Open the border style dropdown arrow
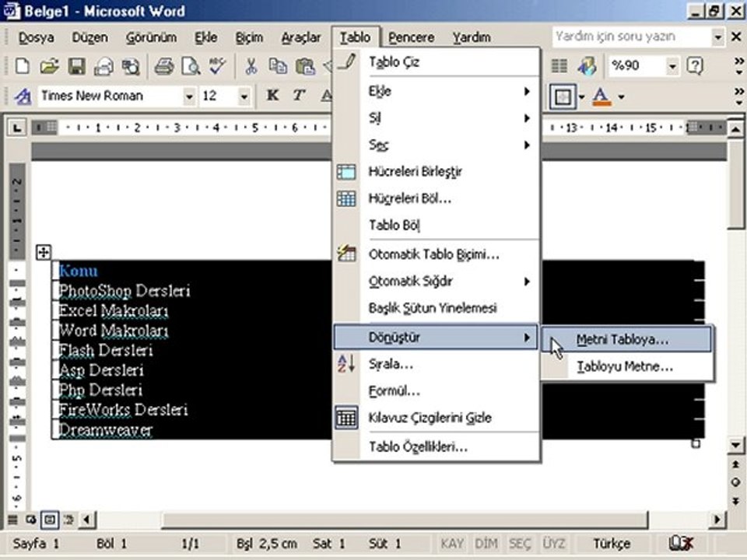Viewport: 747px width, 560px height. [582, 96]
